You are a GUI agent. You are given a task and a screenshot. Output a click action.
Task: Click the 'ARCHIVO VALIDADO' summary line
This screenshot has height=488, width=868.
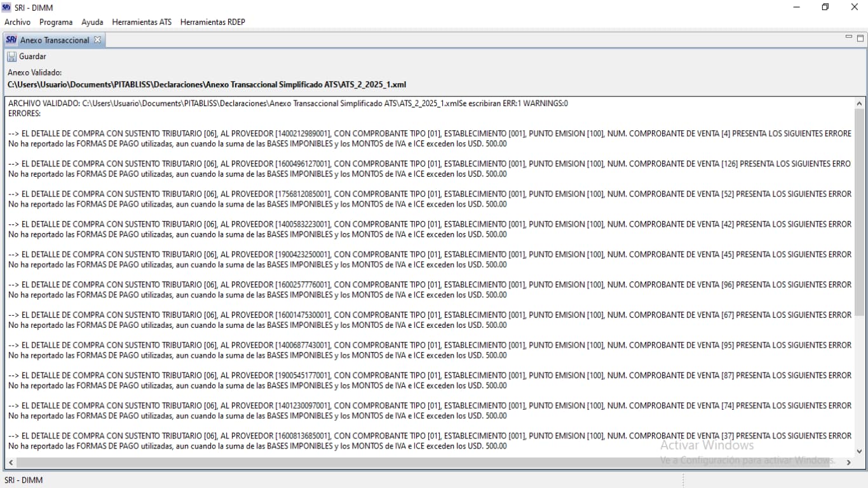click(288, 103)
